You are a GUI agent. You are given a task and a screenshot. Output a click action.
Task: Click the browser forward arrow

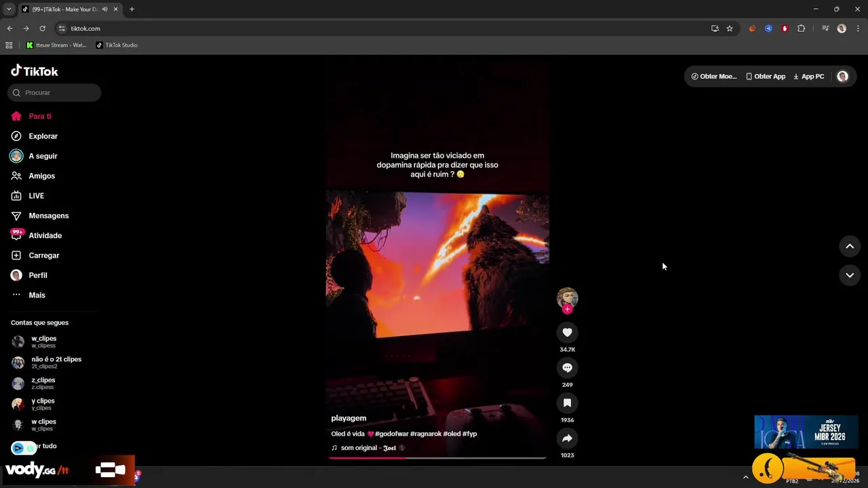click(26, 28)
